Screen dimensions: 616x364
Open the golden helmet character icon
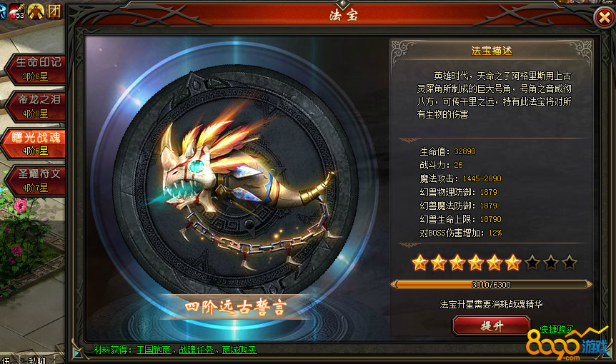(36, 11)
